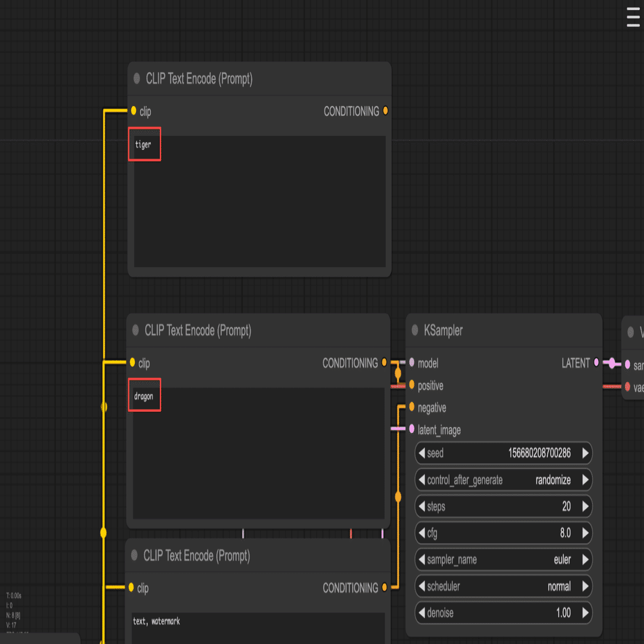Image resolution: width=644 pixels, height=644 pixels.
Task: Decrease steps using the left arrow
Action: [x=422, y=506]
